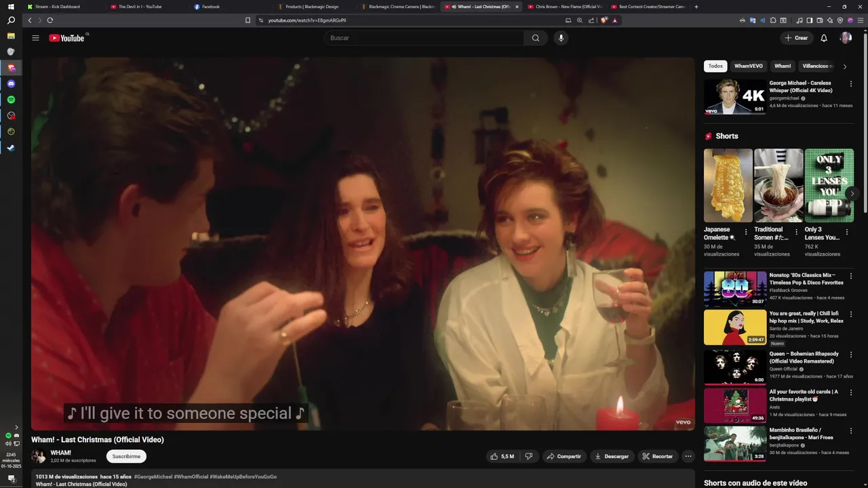Like the video with thumbs up

(502, 456)
